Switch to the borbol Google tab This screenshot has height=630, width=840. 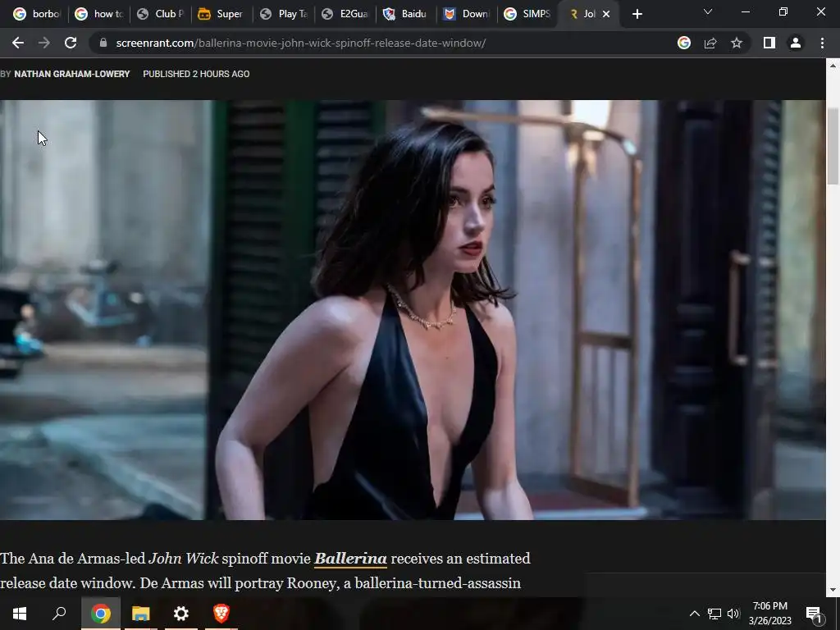coord(36,14)
